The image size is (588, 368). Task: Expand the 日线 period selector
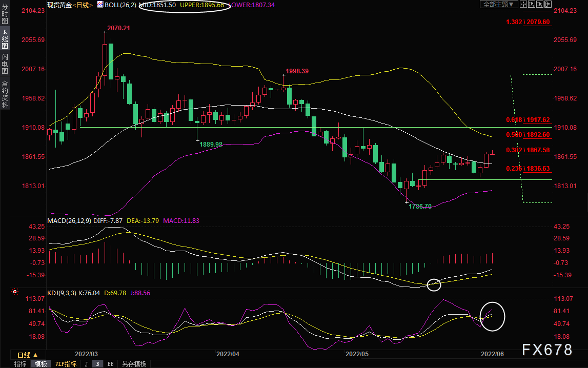27,355
